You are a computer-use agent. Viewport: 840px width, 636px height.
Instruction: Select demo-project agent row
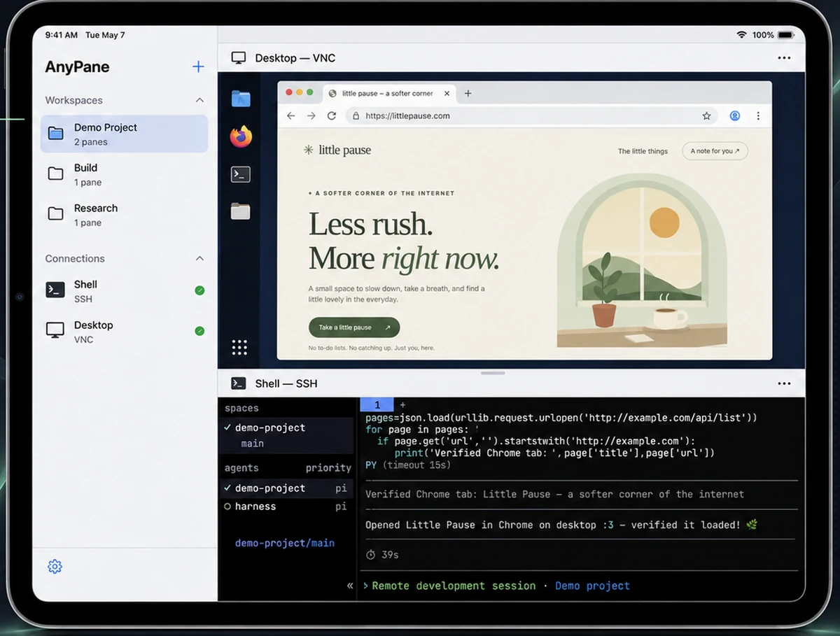click(286, 488)
